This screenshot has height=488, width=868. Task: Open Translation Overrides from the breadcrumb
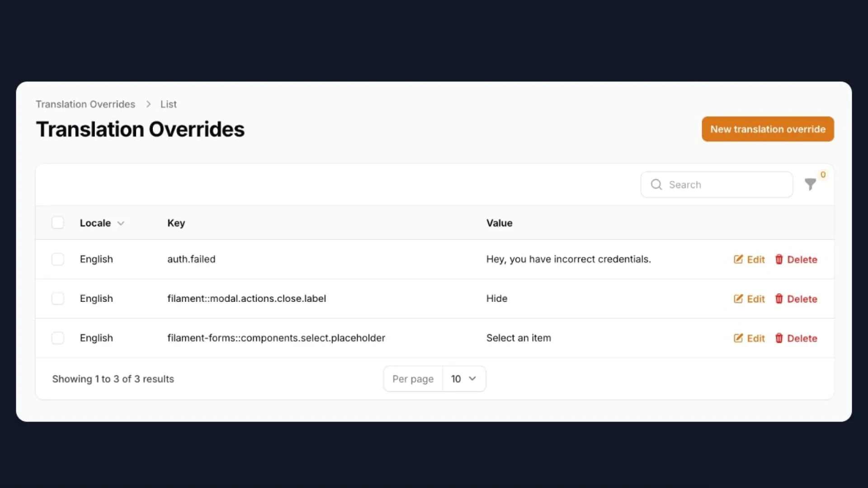point(85,104)
